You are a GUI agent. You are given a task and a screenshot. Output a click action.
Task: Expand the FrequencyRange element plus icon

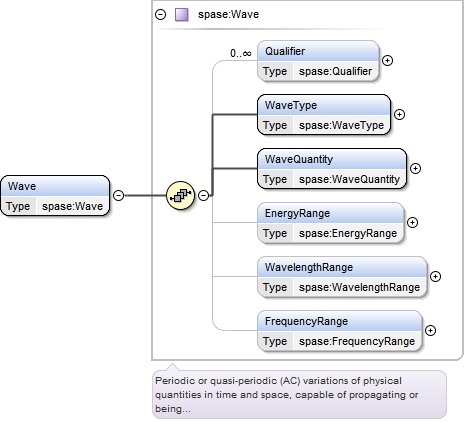430,331
